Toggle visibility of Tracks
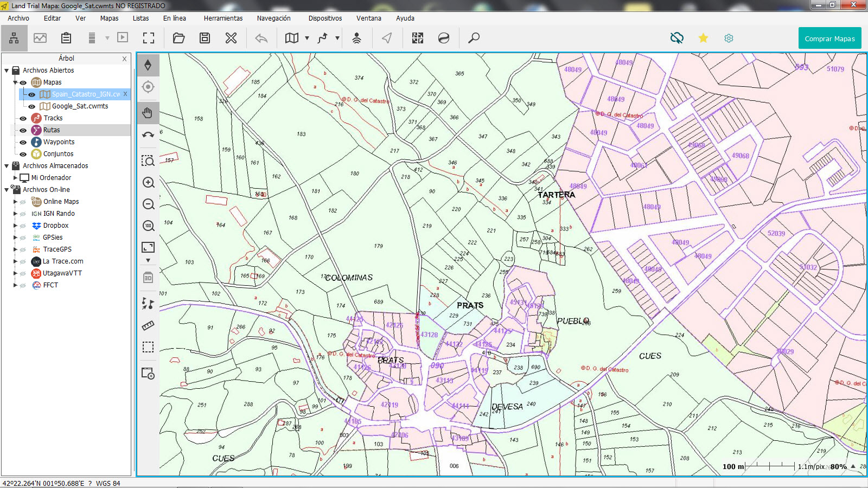Image resolution: width=868 pixels, height=488 pixels. [22, 118]
